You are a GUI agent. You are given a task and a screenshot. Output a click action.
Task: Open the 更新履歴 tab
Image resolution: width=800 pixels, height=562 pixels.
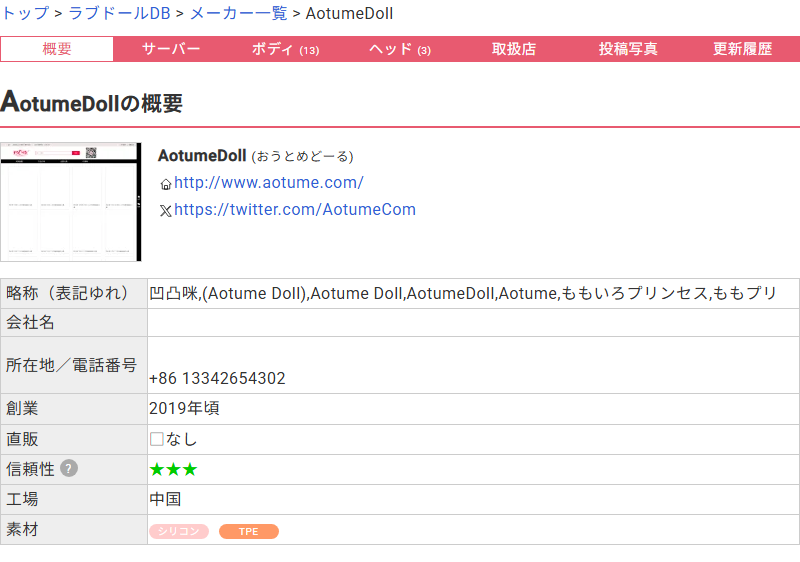[x=742, y=49]
